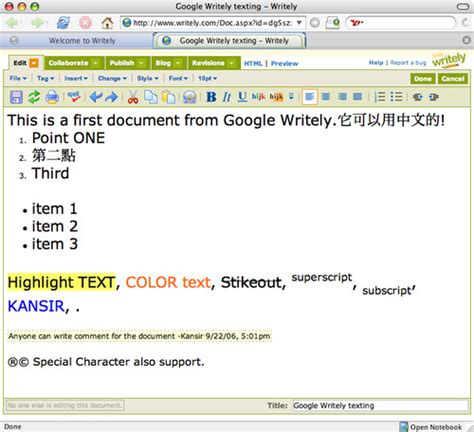
Task: Click the Yahoo search engine icon
Action: 357,23
